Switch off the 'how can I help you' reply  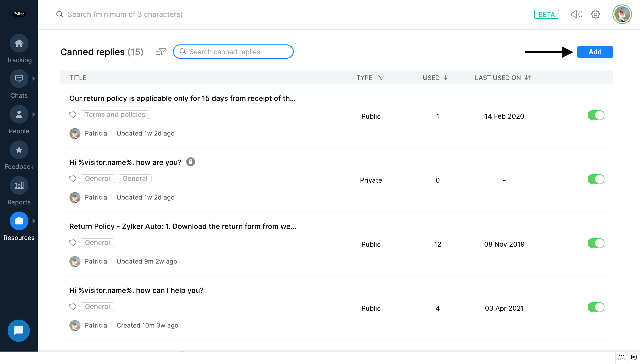[x=596, y=307]
